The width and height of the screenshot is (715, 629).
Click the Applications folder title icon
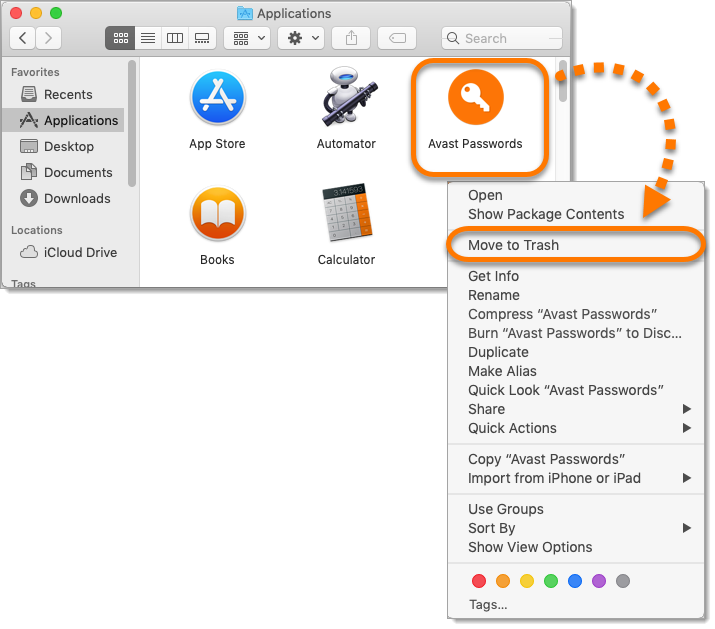point(245,13)
